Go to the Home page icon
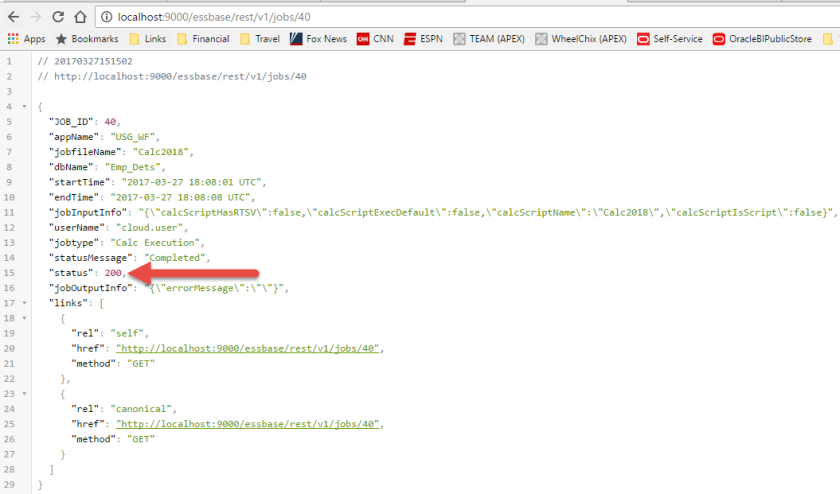This screenshot has width=840, height=494. pos(80,17)
